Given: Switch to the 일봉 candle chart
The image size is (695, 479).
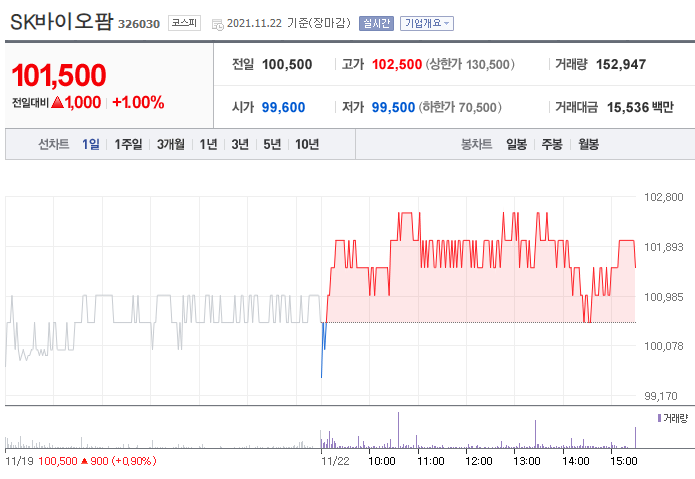Looking at the screenshot, I should [x=517, y=144].
